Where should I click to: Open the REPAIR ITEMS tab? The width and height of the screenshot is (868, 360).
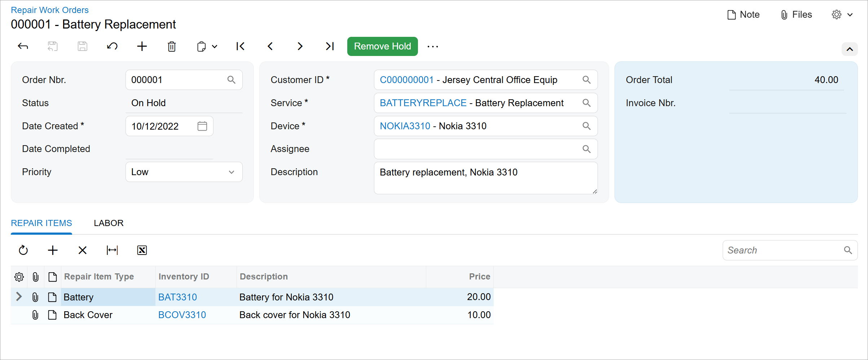coord(41,223)
